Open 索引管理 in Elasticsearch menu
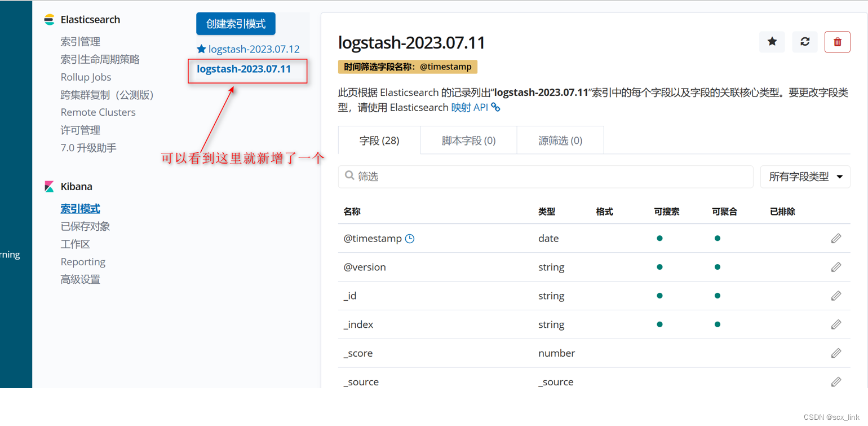This screenshot has width=868, height=426. coord(81,42)
